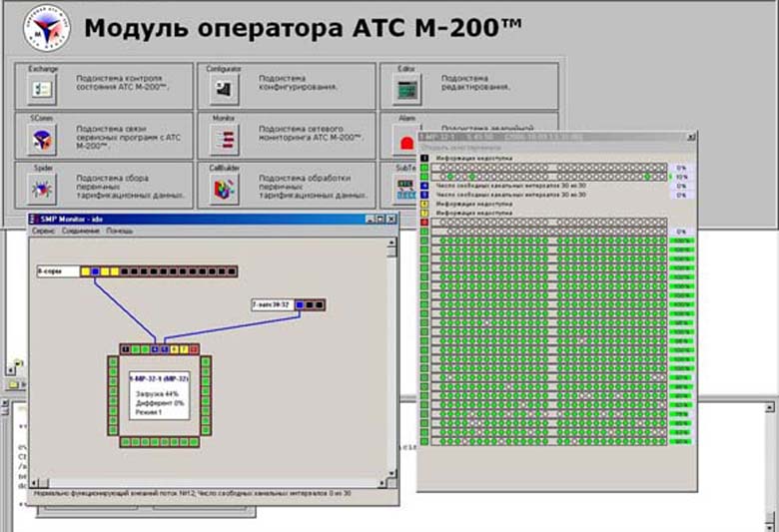The height and width of the screenshot is (532, 779).
Task: Click left arrow of SMP Monitor horizontal scrollbar
Action: 34,483
